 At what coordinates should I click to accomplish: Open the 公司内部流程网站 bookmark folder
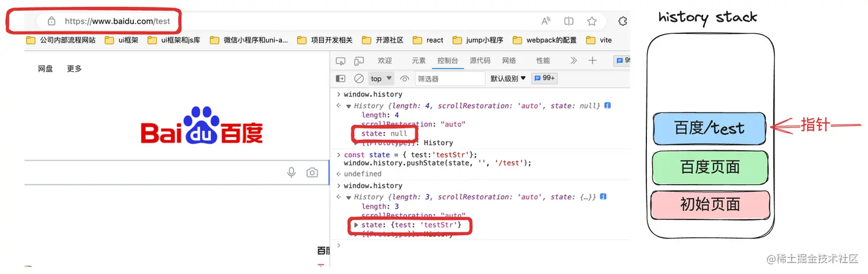[x=61, y=40]
